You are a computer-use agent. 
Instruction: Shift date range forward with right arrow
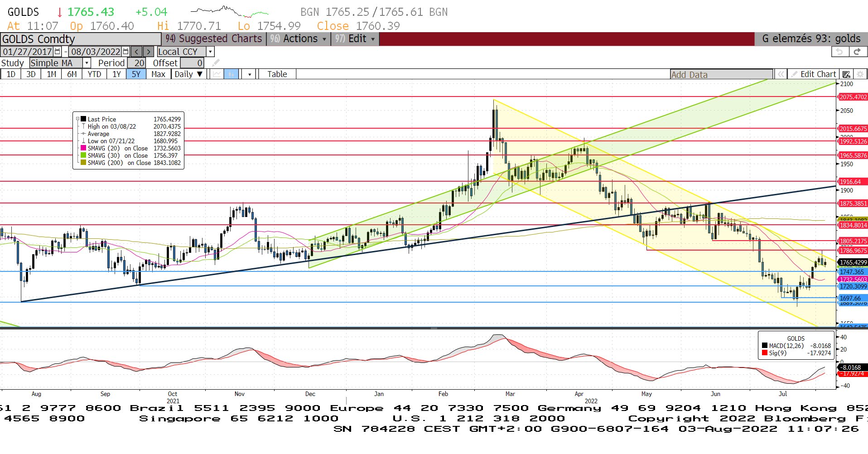pos(149,52)
